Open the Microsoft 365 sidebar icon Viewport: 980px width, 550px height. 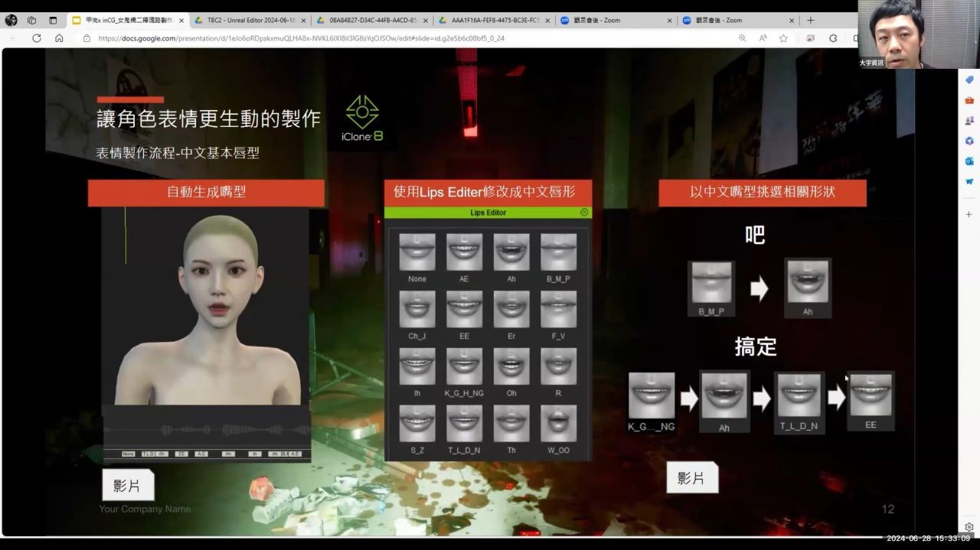click(969, 141)
